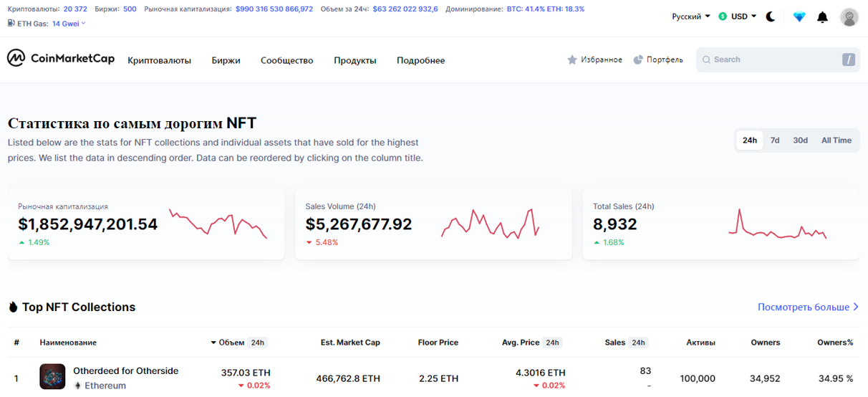Open the Подробнее menu
Image resolution: width=868 pixels, height=397 pixels.
(x=420, y=60)
